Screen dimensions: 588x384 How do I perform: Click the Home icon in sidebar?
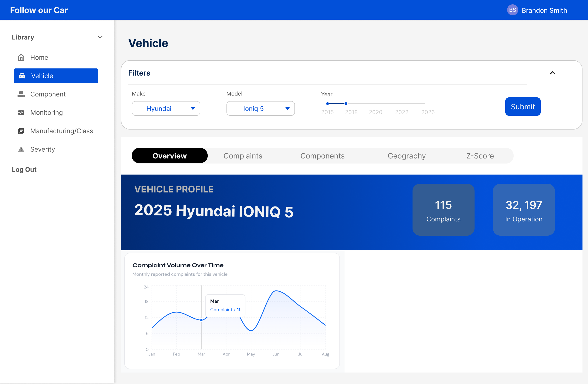tap(21, 57)
